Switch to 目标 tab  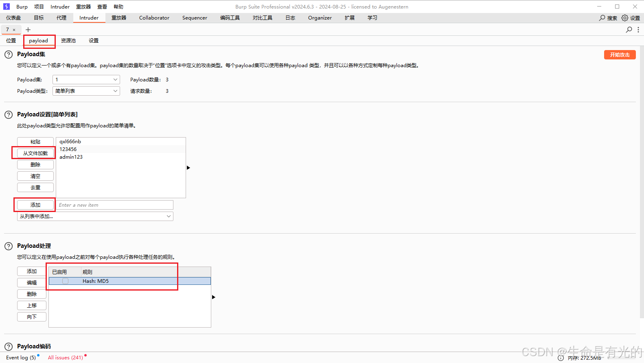pos(39,18)
